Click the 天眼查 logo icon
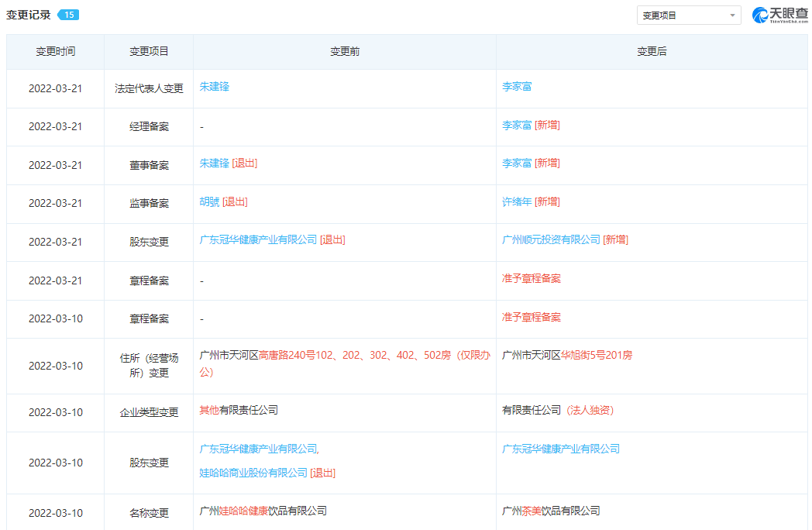 (780, 15)
